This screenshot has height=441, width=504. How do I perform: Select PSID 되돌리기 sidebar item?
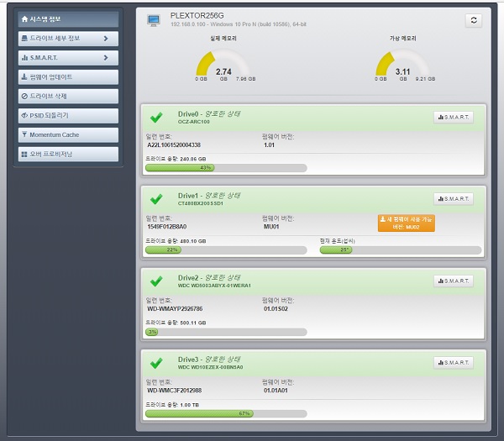click(68, 116)
